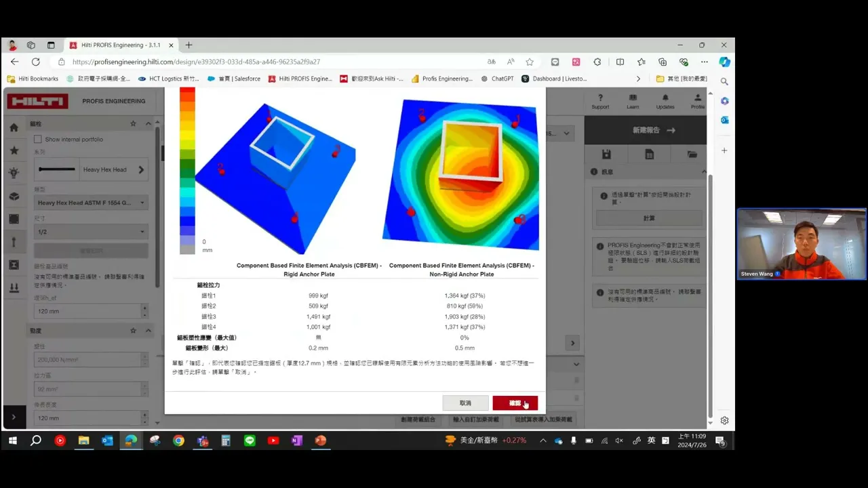The height and width of the screenshot is (488, 868).
Task: Expand left sidebar with bottom chevron
Action: point(14,418)
